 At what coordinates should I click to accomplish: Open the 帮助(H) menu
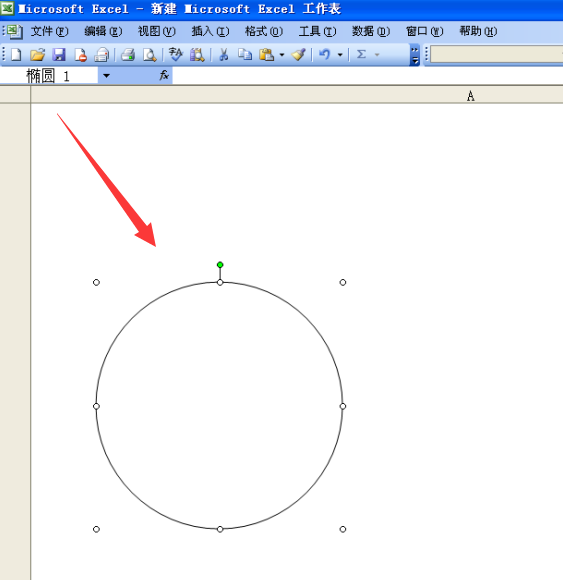(x=478, y=31)
